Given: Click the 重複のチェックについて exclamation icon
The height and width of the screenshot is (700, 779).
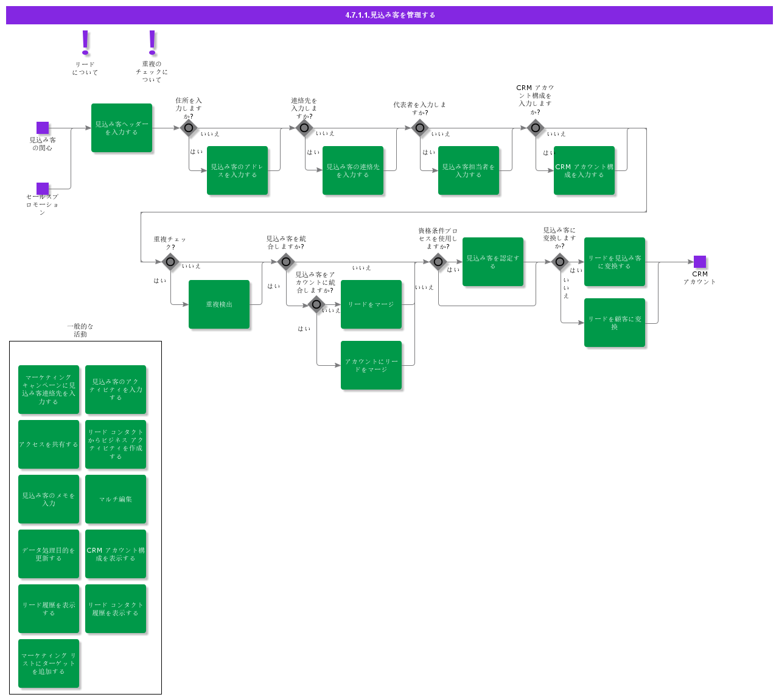Looking at the screenshot, I should [152, 43].
